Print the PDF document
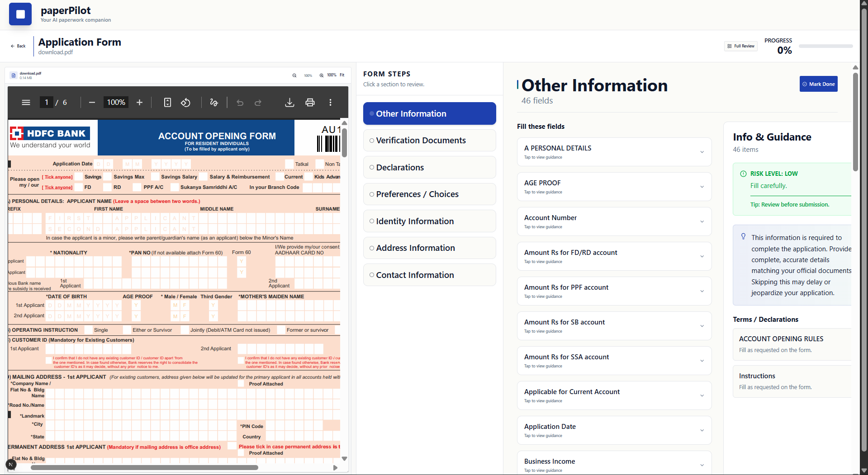The height and width of the screenshot is (475, 868). pos(310,103)
